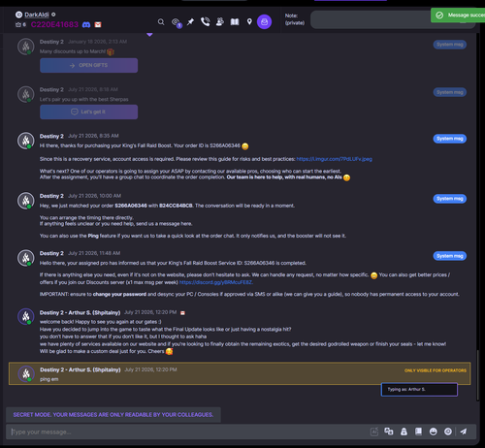Image resolution: width=485 pixels, height=448 pixels.
Task: Click booster ID 824CC84BCB in the message
Action: click(176, 206)
